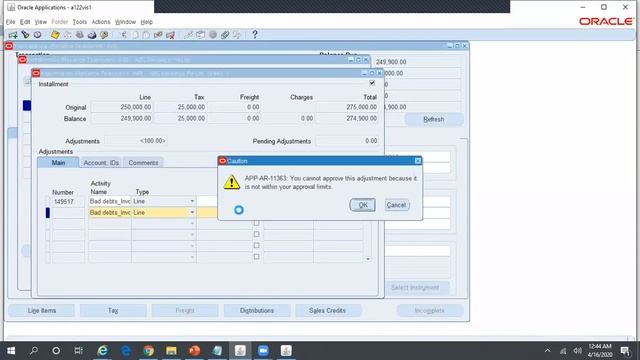Click the Distributions button
The image size is (640, 360).
(x=257, y=311)
